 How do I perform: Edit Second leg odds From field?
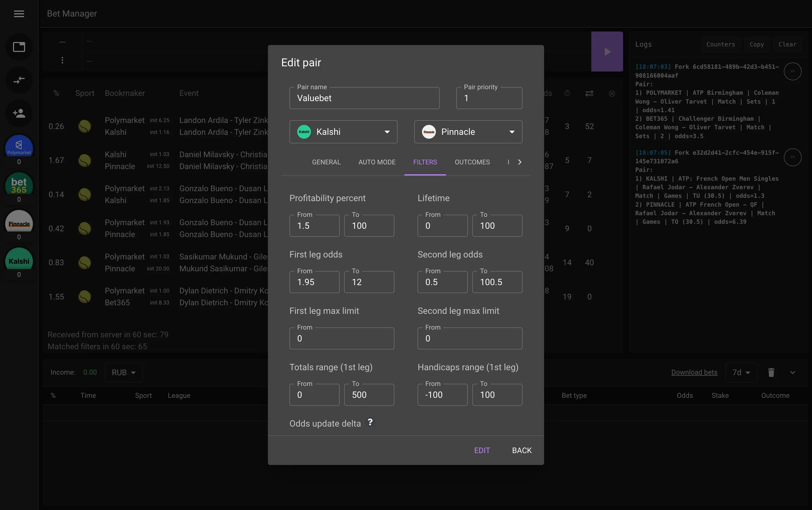[442, 282]
